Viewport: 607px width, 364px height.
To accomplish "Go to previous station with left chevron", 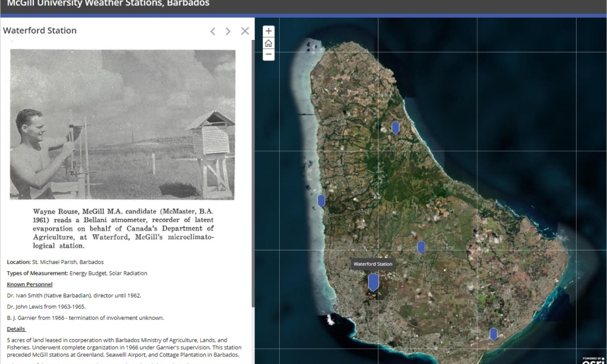I will pyautogui.click(x=213, y=31).
